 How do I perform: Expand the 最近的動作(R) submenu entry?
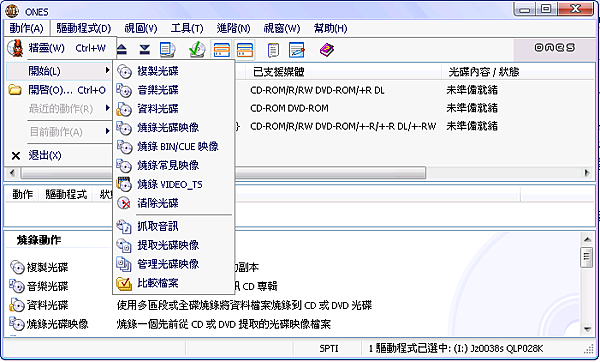pos(60,109)
